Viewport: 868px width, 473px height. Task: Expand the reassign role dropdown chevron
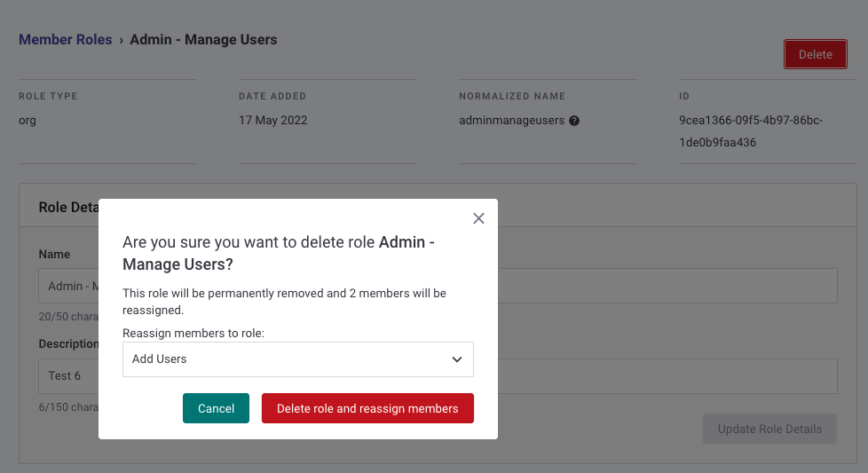457,359
